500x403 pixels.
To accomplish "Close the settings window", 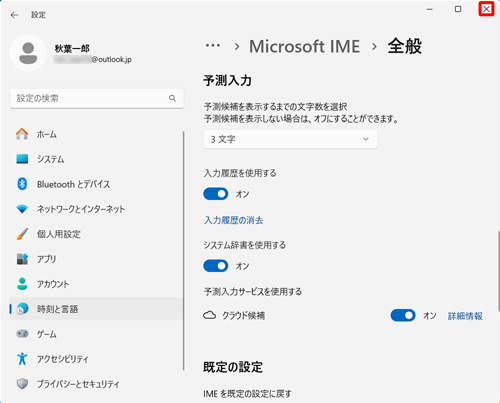I will point(486,9).
